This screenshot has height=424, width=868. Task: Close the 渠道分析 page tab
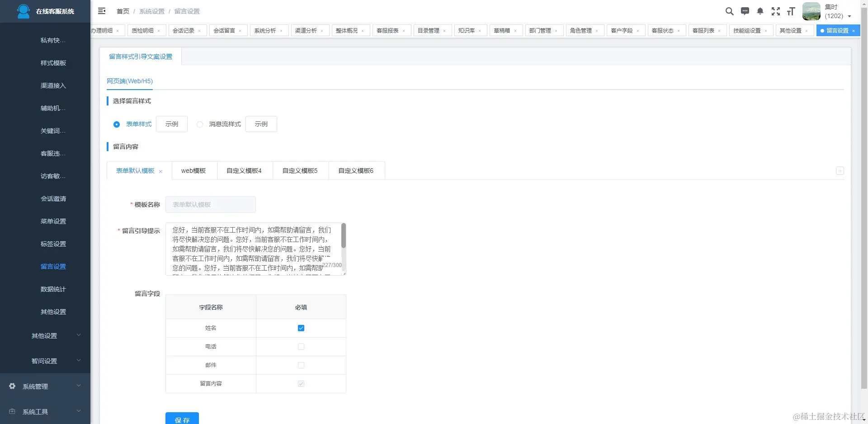coord(322,31)
